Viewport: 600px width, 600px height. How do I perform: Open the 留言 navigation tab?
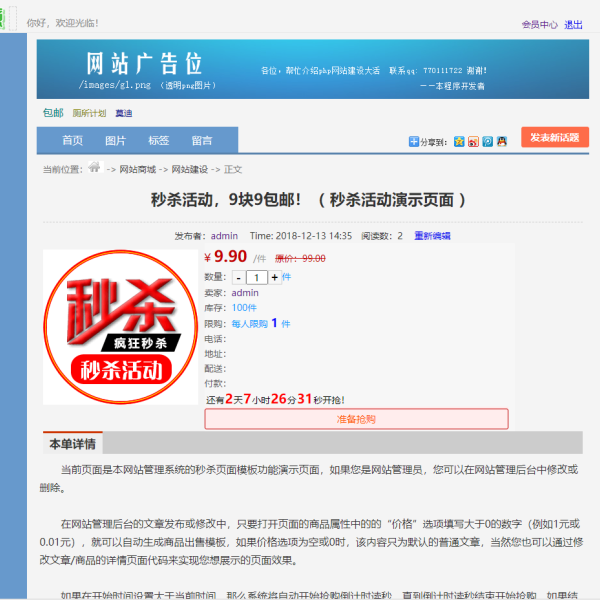coord(201,141)
